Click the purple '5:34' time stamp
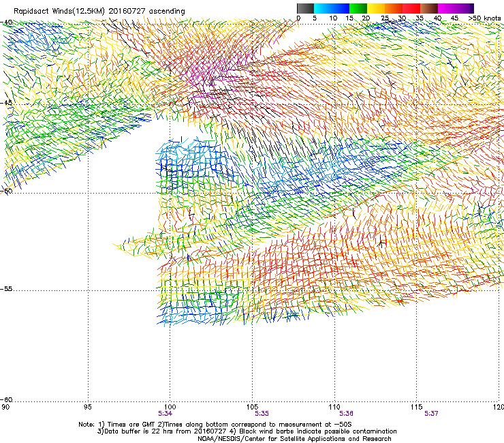 pos(166,414)
